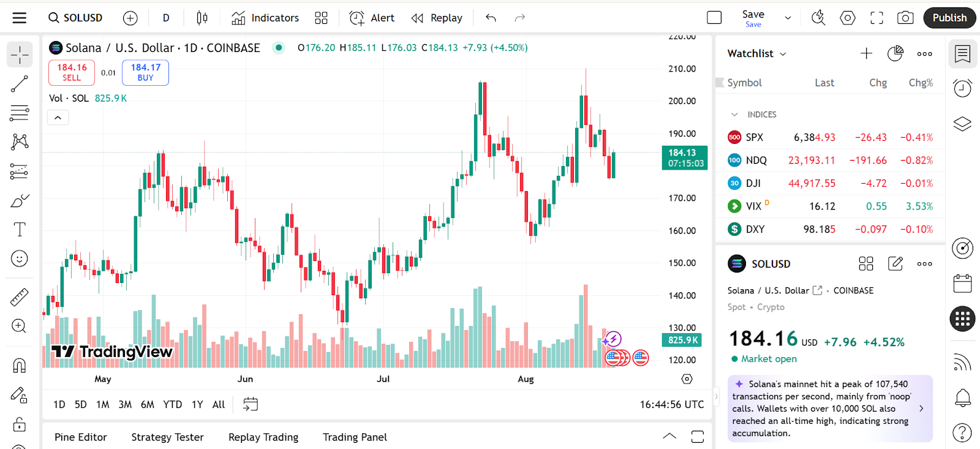Click the 184.17 BUY button
980x449 pixels.
pos(145,72)
